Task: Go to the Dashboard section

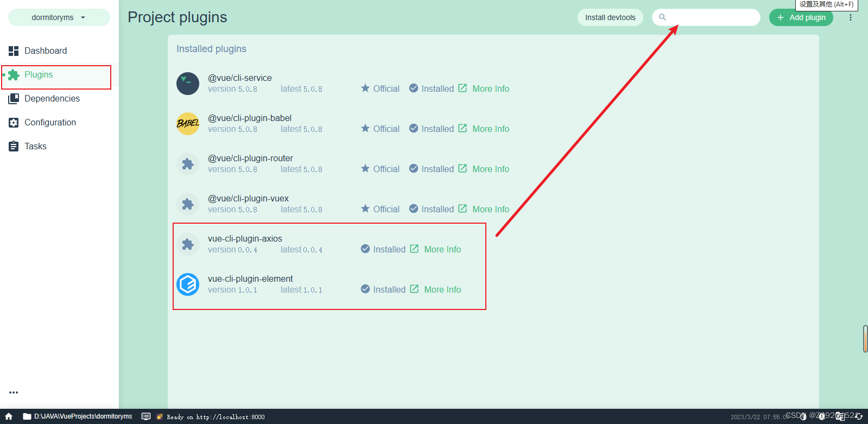Action: [x=59, y=50]
